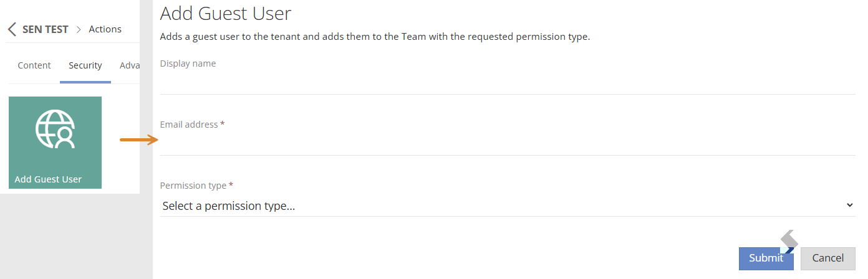Select the Security tab
868x279 pixels.
85,65
